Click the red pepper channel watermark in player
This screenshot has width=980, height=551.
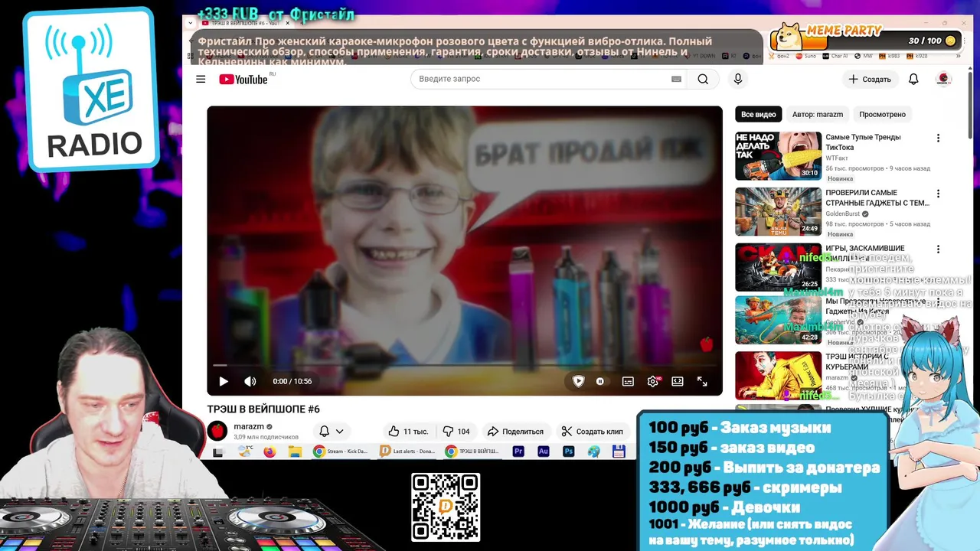click(707, 344)
